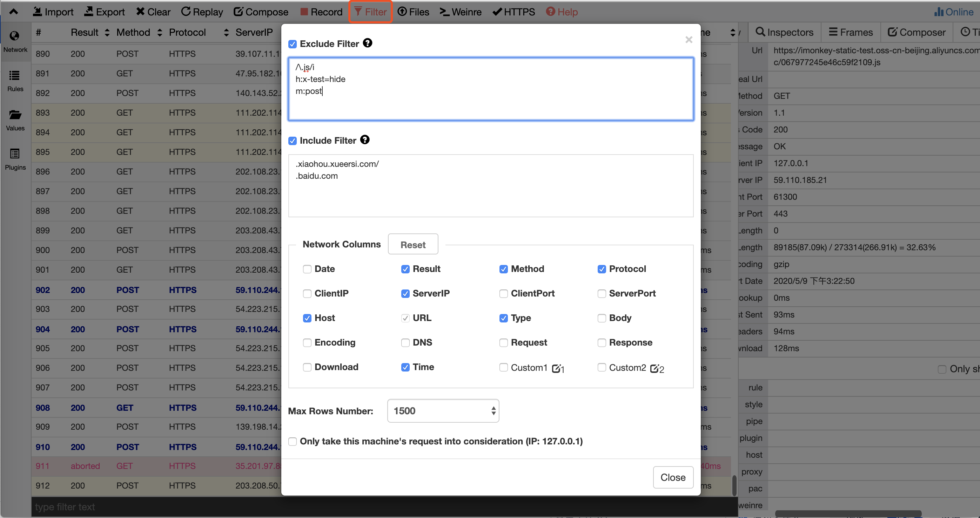Viewport: 980px width, 518px height.
Task: Click the Replay toolbar icon
Action: [x=186, y=12]
